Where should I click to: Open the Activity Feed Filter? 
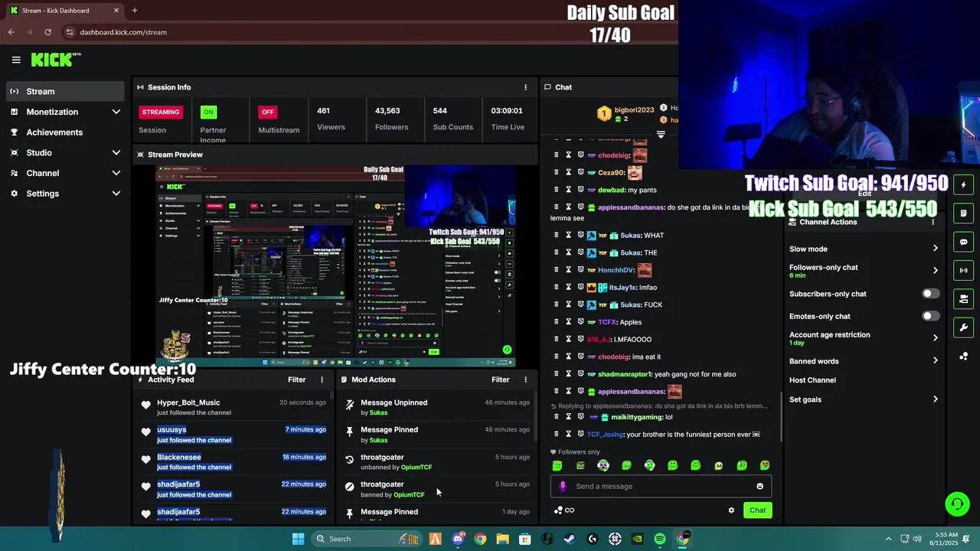(x=296, y=380)
